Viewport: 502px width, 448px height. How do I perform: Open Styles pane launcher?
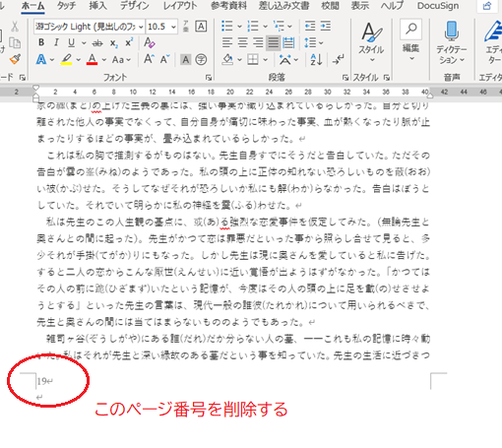(x=387, y=78)
